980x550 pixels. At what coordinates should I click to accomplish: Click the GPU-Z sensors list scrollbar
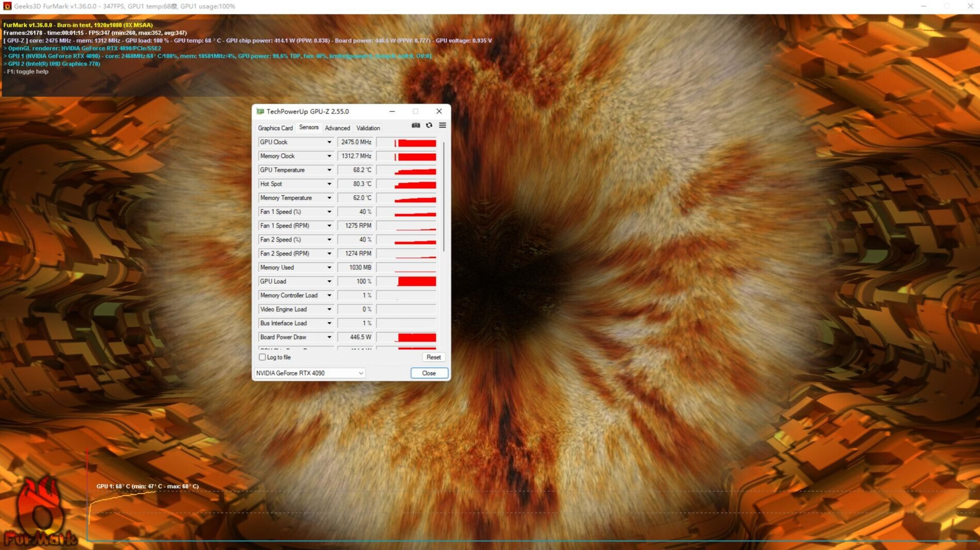(x=444, y=196)
